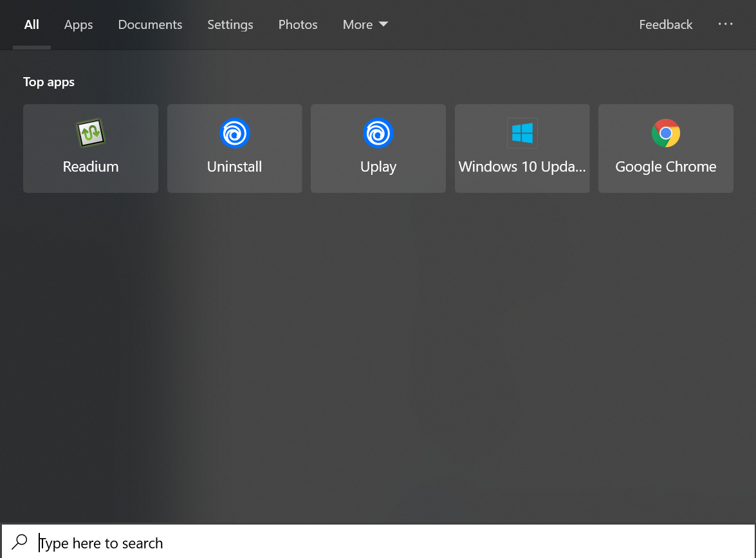Open the Windows 10 Update Assistant logo
This screenshot has height=558, width=756.
[x=522, y=133]
